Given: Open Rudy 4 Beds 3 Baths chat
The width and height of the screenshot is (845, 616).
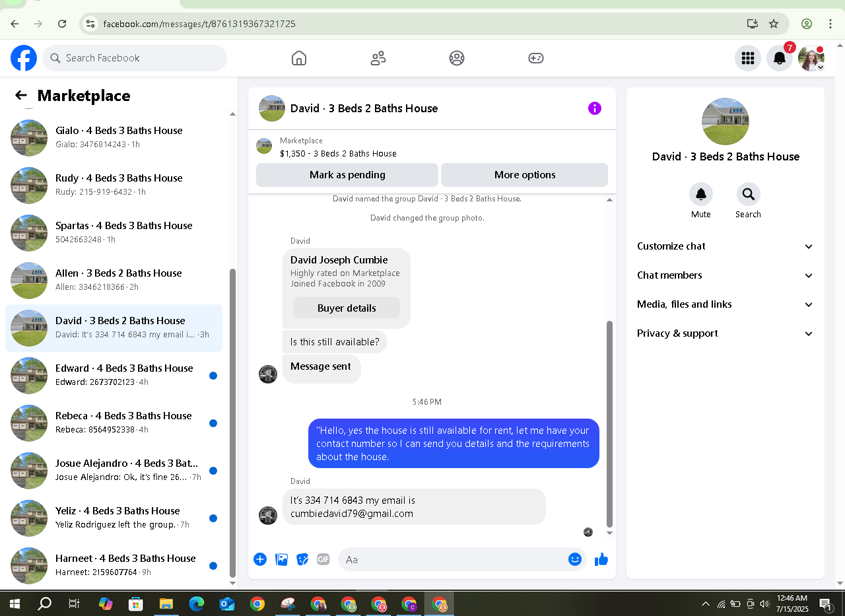Looking at the screenshot, I should point(114,186).
